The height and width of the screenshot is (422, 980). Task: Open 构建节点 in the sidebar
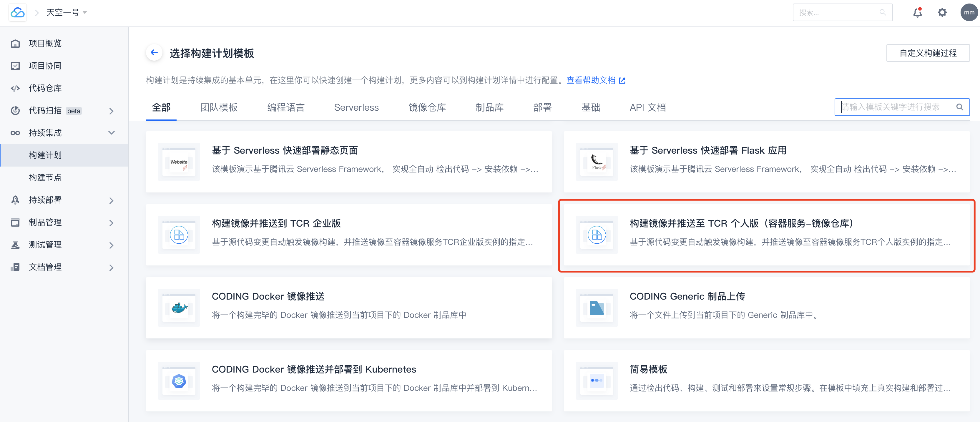64,178
